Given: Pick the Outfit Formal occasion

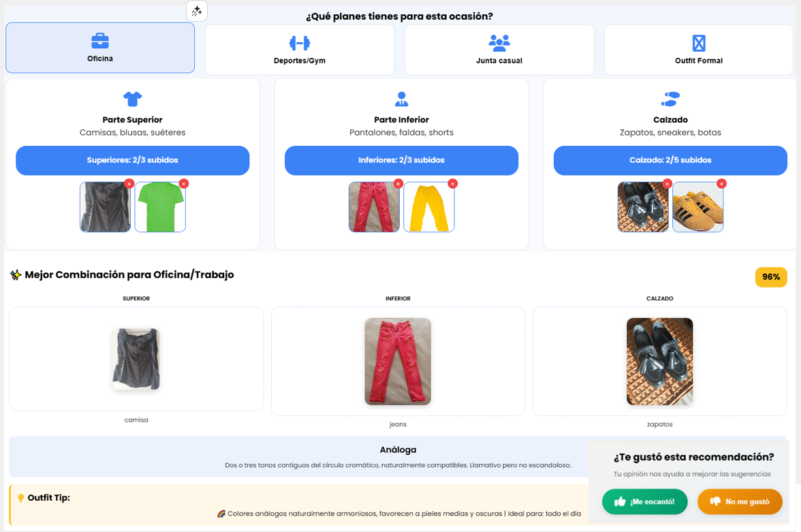Looking at the screenshot, I should pyautogui.click(x=698, y=50).
